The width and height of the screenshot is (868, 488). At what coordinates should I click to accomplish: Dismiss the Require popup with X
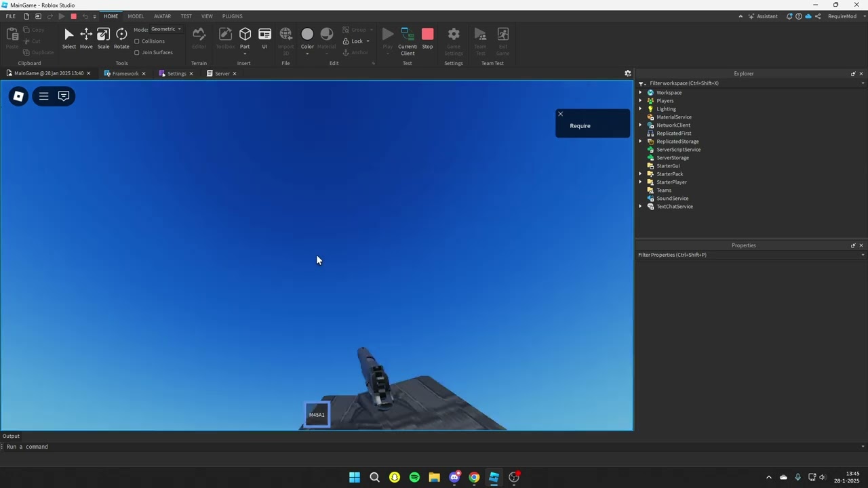tap(560, 114)
